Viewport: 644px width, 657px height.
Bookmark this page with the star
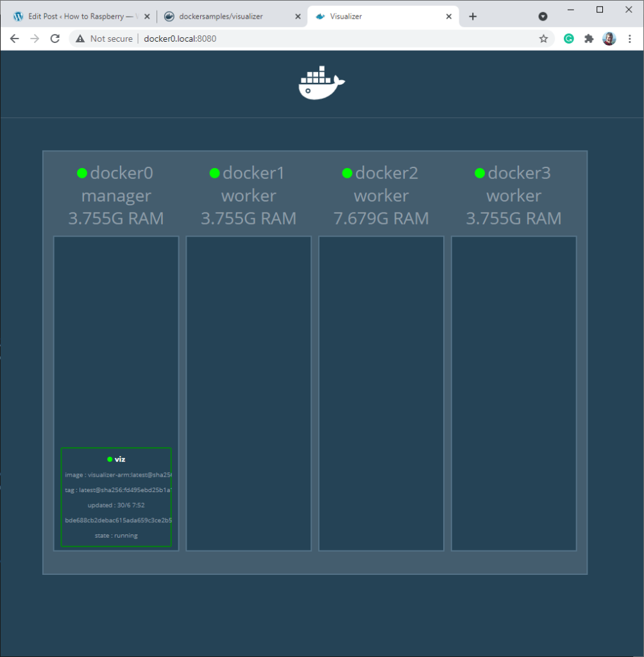click(x=543, y=39)
